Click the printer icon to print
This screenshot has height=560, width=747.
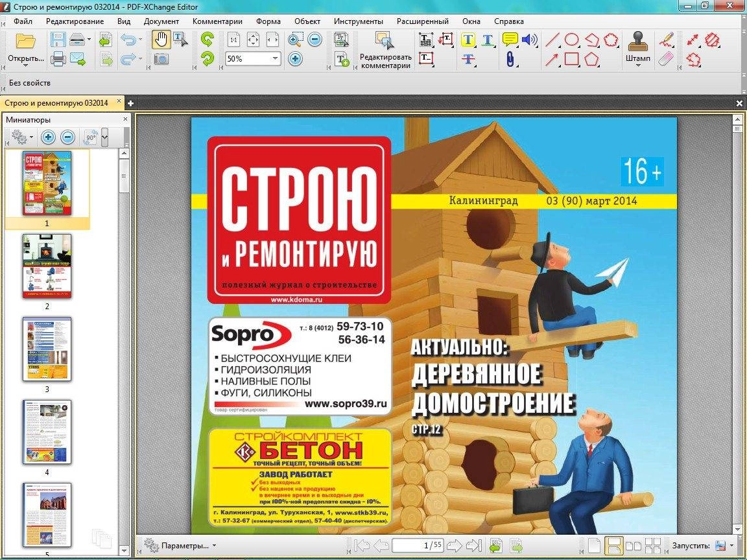tap(58, 59)
